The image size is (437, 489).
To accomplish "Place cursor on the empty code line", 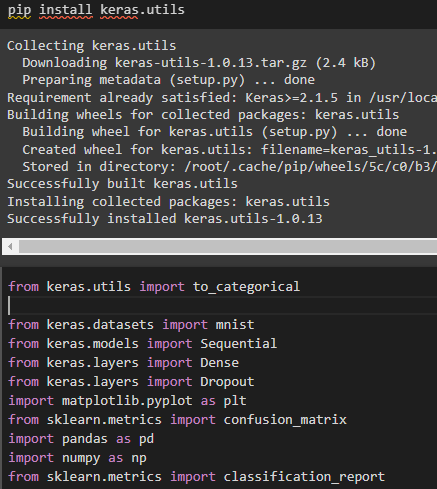I will [222, 305].
